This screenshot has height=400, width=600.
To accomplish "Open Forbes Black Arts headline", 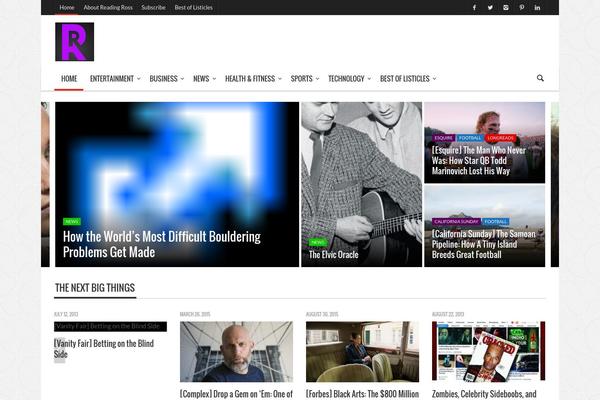I will tap(362, 394).
